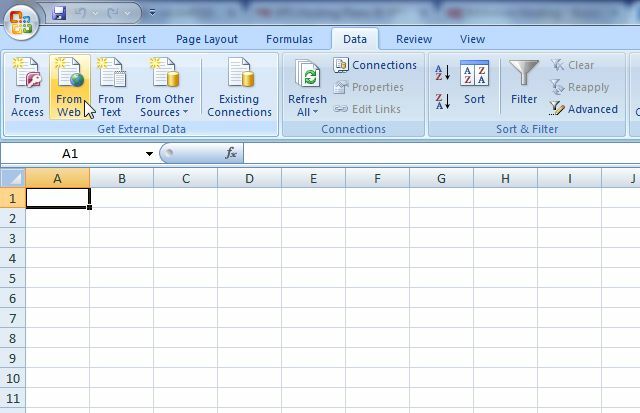Image resolution: width=640 pixels, height=413 pixels.
Task: Select row 2 header
Action: 13,218
